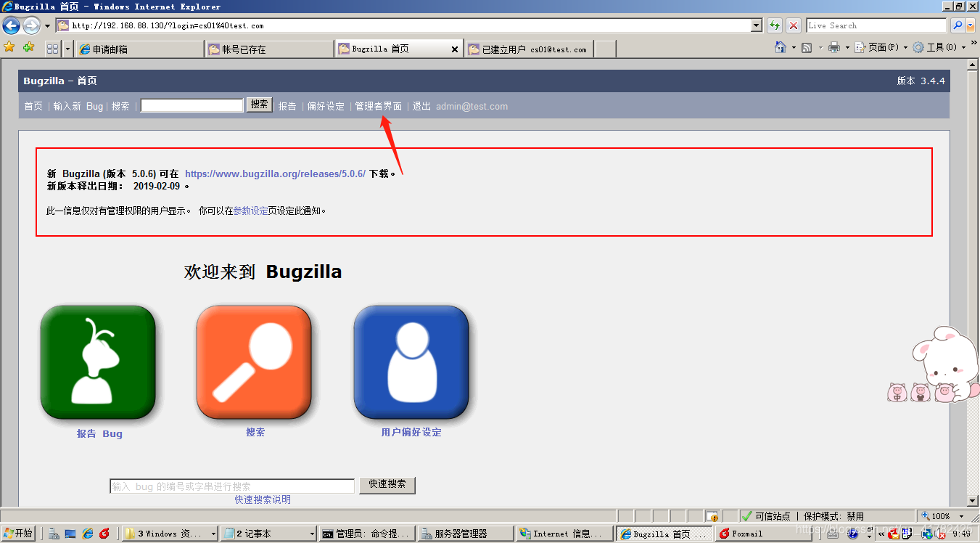Open the 100% zoom level control
The height and width of the screenshot is (543, 980).
coord(943,516)
